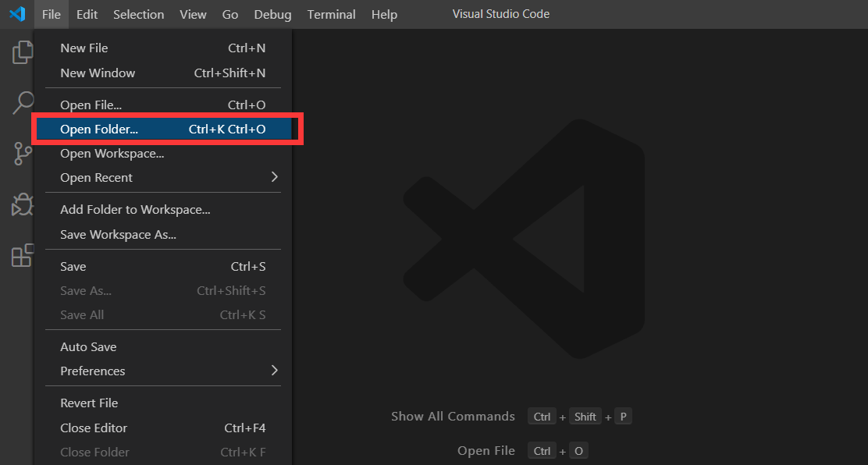
Task: Choose New File from File menu
Action: point(162,48)
